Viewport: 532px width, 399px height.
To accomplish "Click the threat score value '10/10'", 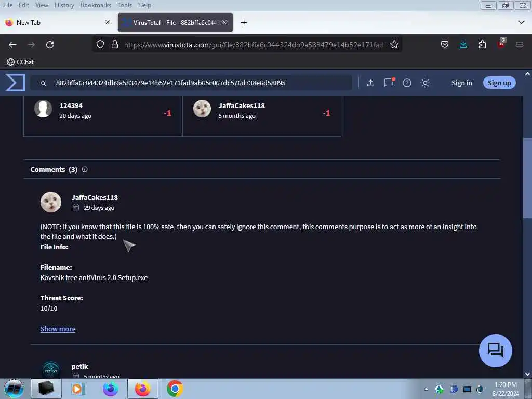I will pyautogui.click(x=49, y=308).
